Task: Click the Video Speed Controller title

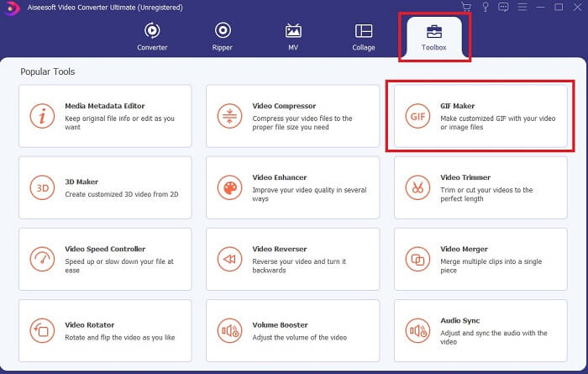Action: [105, 249]
